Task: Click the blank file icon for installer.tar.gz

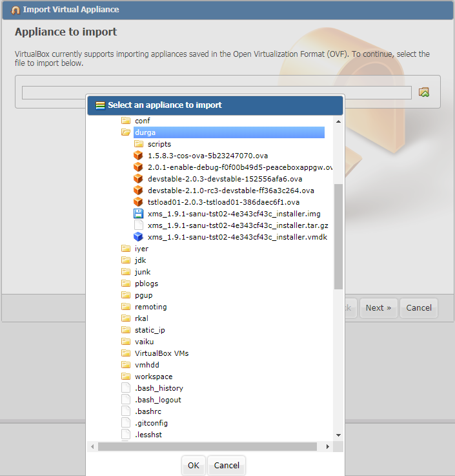Action: pyautogui.click(x=137, y=225)
